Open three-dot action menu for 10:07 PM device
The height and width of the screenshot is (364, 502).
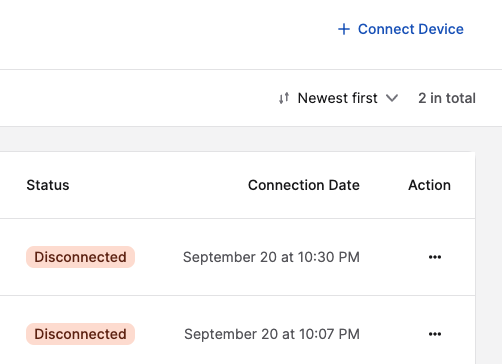(x=435, y=334)
